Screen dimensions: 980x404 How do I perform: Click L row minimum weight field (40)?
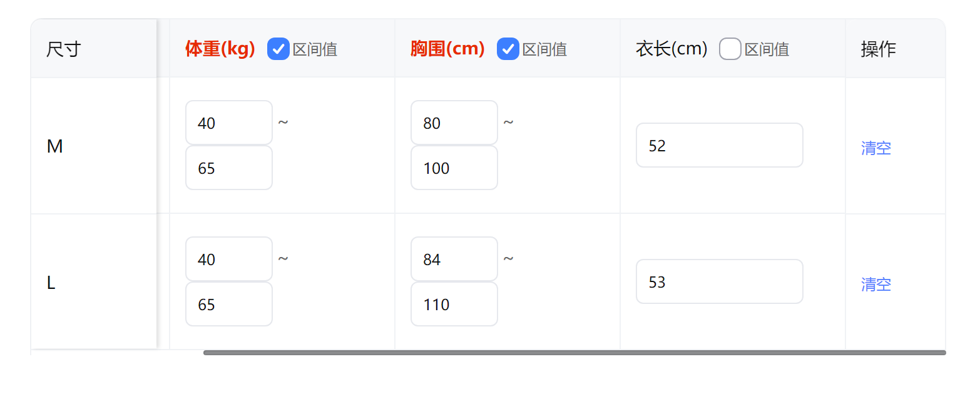click(x=229, y=259)
